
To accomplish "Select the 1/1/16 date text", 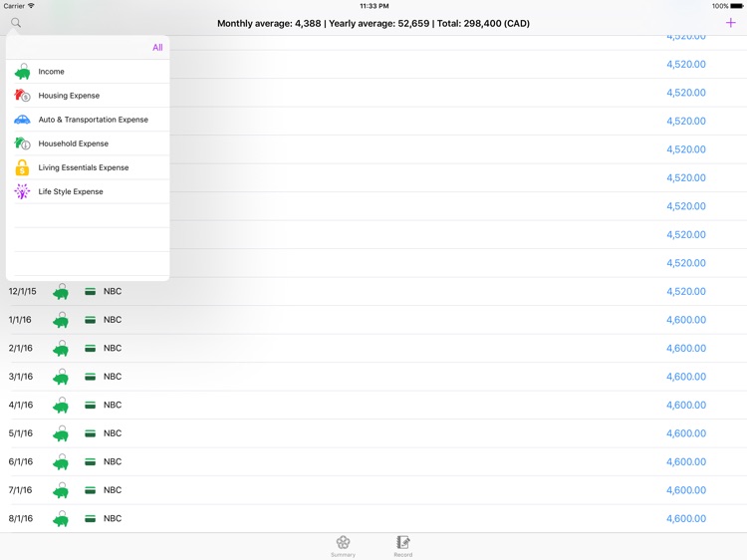I will (20, 320).
